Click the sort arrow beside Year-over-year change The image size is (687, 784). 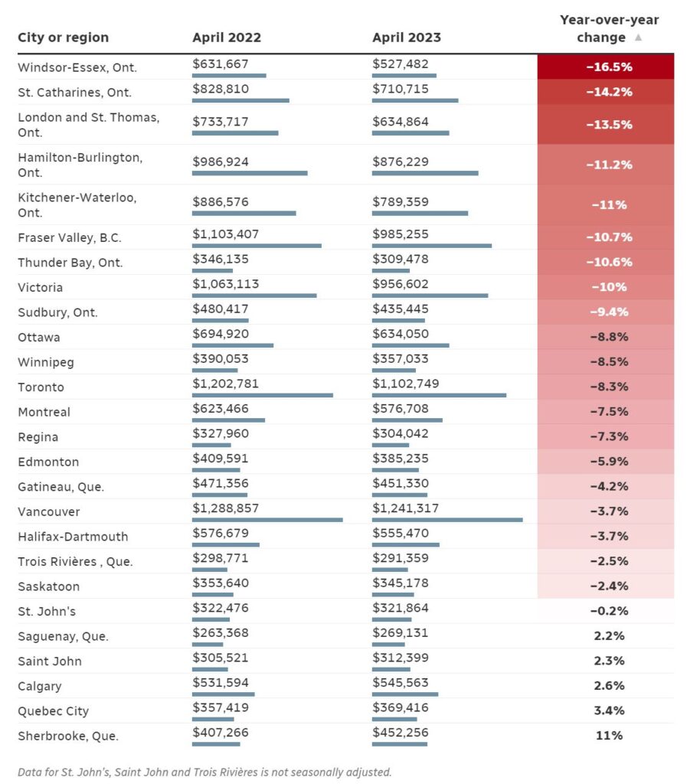[638, 38]
